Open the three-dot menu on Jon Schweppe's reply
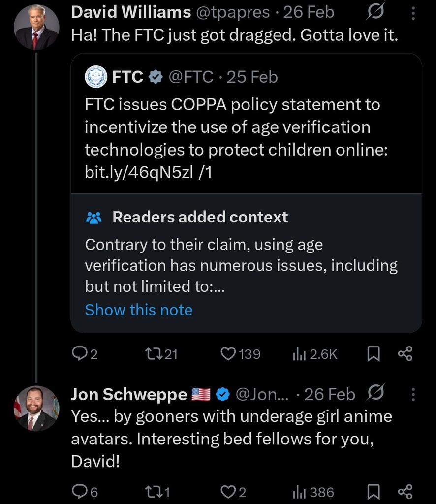436x504 pixels. (x=413, y=394)
